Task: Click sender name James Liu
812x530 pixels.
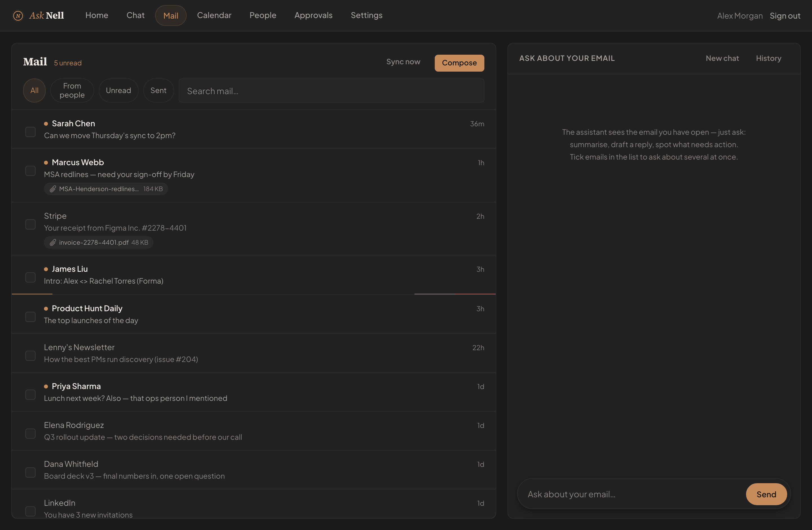Action: pos(70,269)
